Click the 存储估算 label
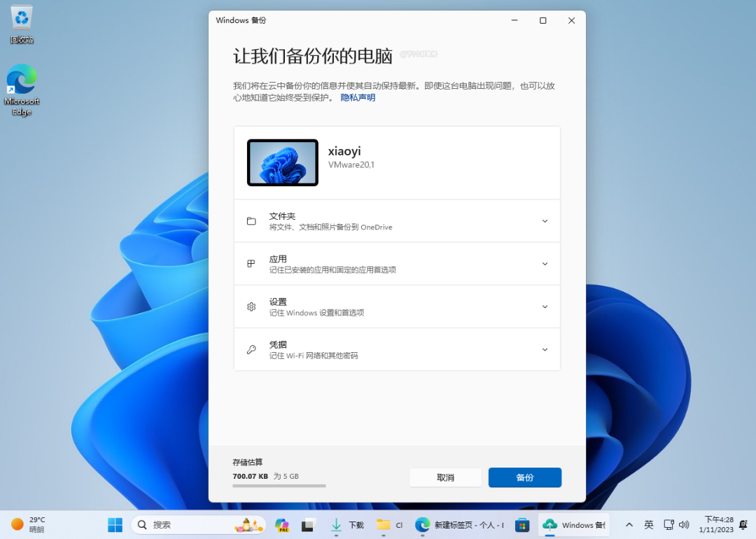The width and height of the screenshot is (756, 539). pyautogui.click(x=247, y=462)
